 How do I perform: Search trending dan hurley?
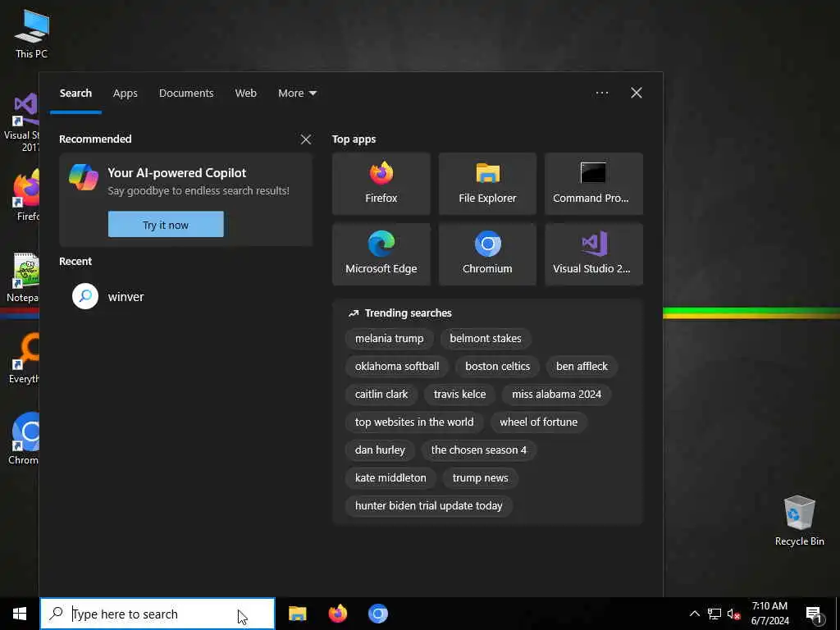pos(380,450)
